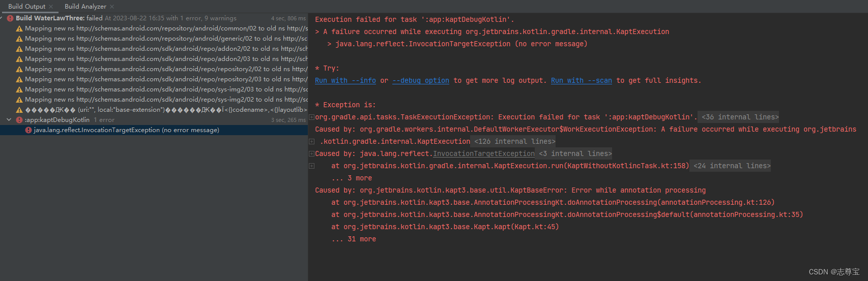868x281 pixels.
Task: Click the warning icon for repository2/02 mapping
Action: tap(19, 69)
